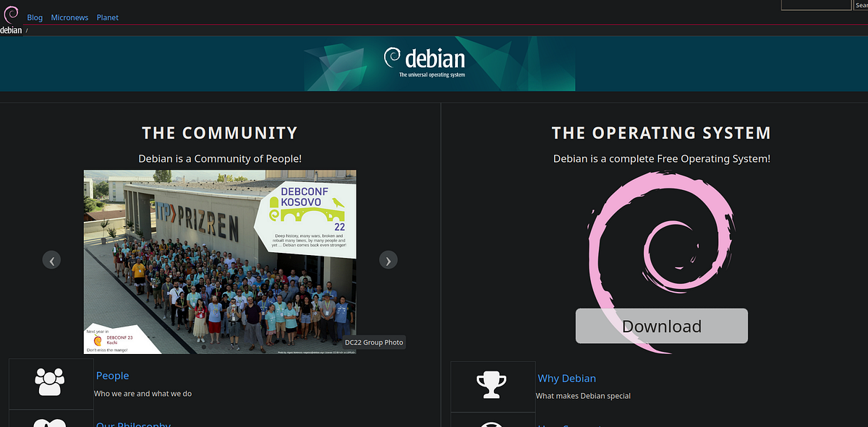Open the Our Philosophy link
Screen dimensions: 868x427
click(133, 423)
